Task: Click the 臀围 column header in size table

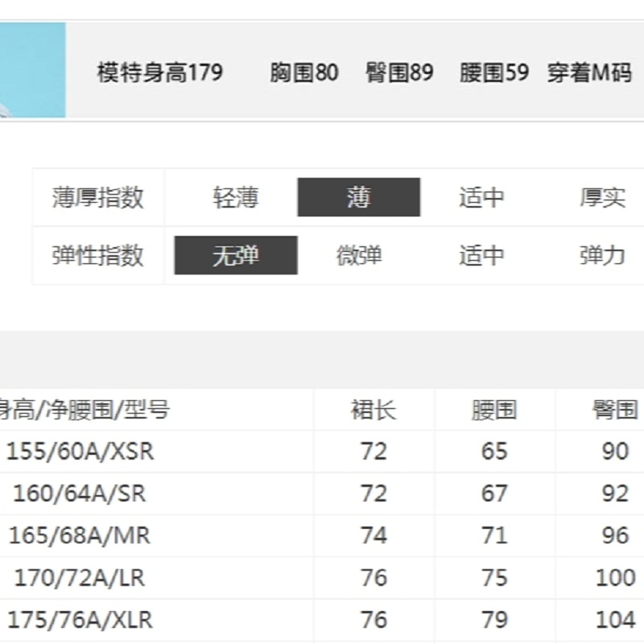Action: point(615,411)
